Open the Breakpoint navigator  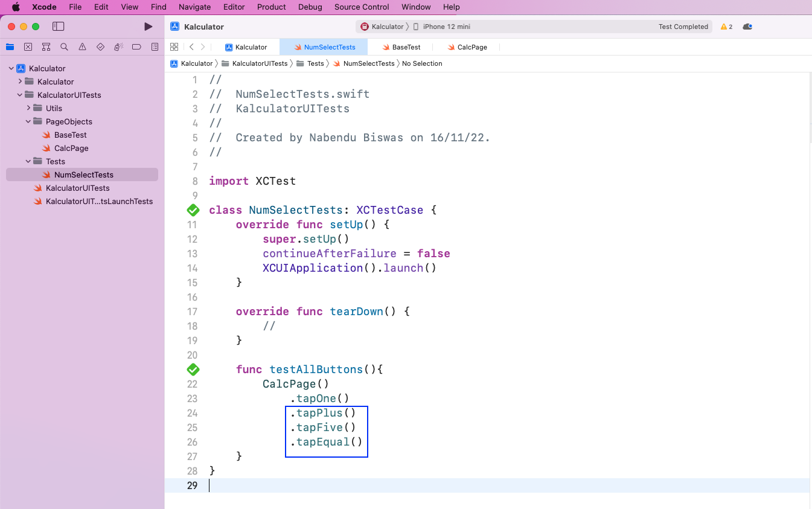pyautogui.click(x=136, y=47)
